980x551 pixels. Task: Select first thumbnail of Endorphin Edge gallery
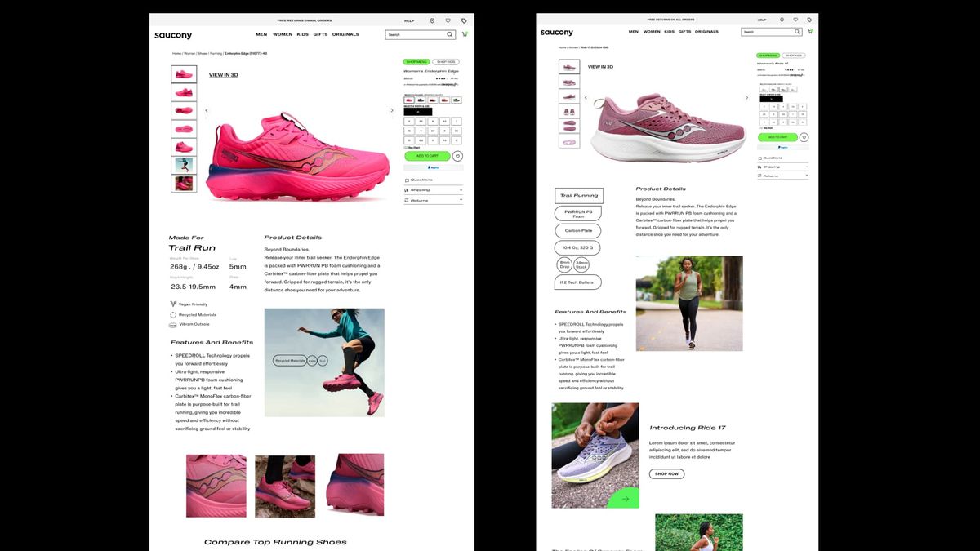[184, 74]
